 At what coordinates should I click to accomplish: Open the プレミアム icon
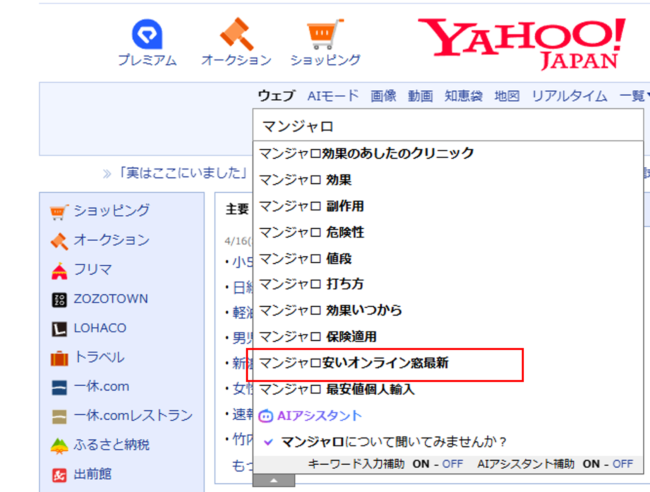coord(147,34)
